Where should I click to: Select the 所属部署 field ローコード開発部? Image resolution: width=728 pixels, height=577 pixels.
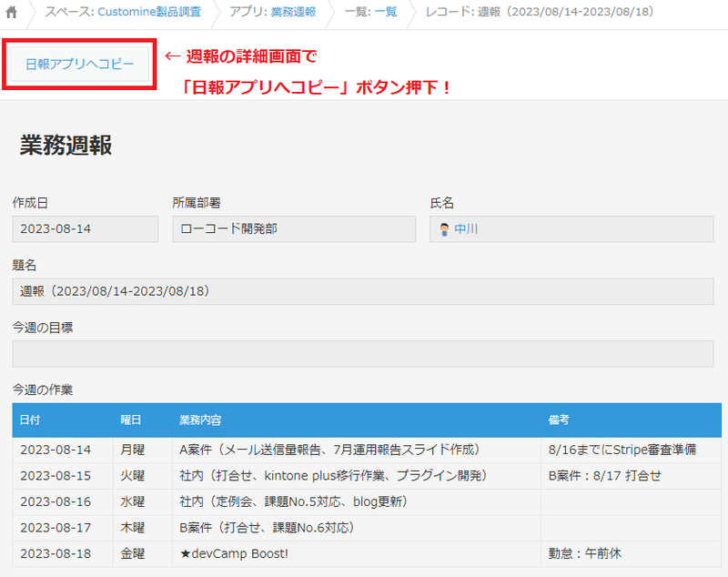point(294,228)
